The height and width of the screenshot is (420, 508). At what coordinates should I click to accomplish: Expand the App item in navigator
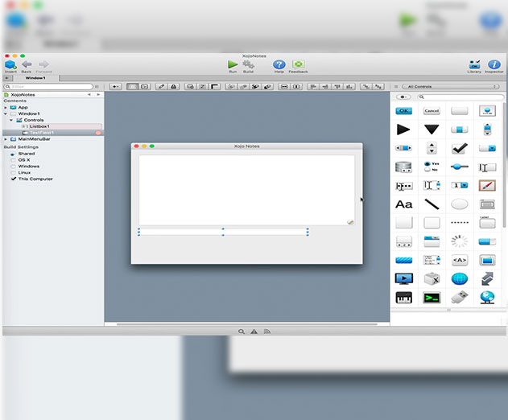pyautogui.click(x=6, y=108)
